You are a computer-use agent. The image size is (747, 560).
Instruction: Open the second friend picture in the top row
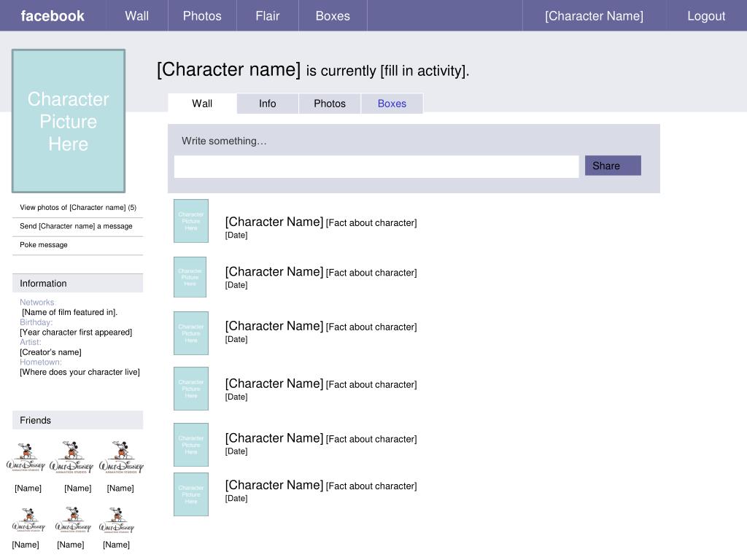[71, 457]
